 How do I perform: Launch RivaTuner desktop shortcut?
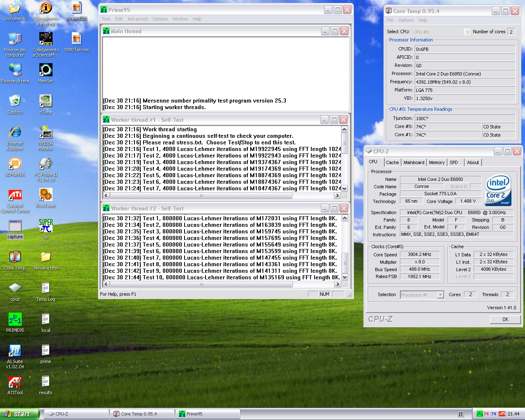(x=46, y=198)
